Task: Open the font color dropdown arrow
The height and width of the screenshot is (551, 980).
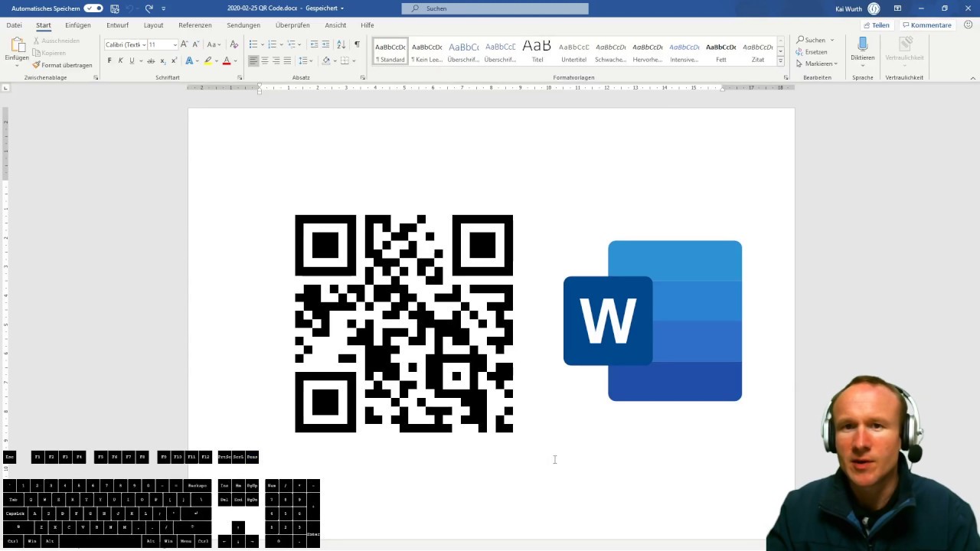Action: pyautogui.click(x=234, y=60)
